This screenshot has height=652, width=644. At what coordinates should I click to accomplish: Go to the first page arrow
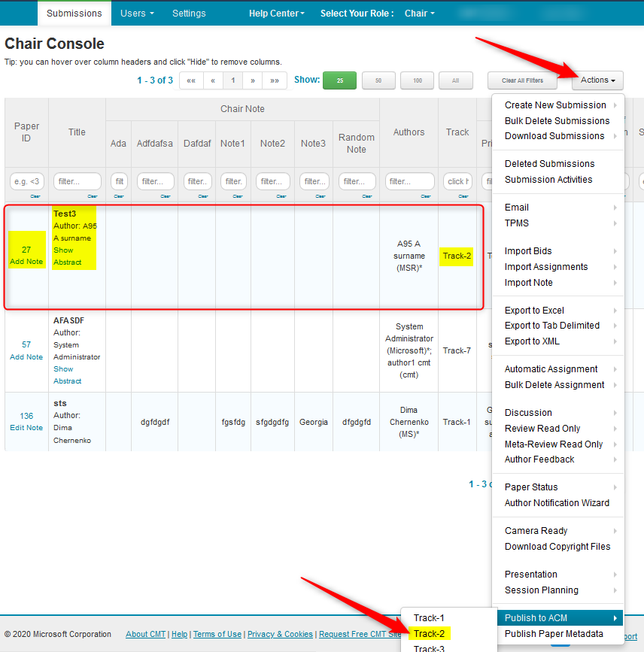pos(191,80)
